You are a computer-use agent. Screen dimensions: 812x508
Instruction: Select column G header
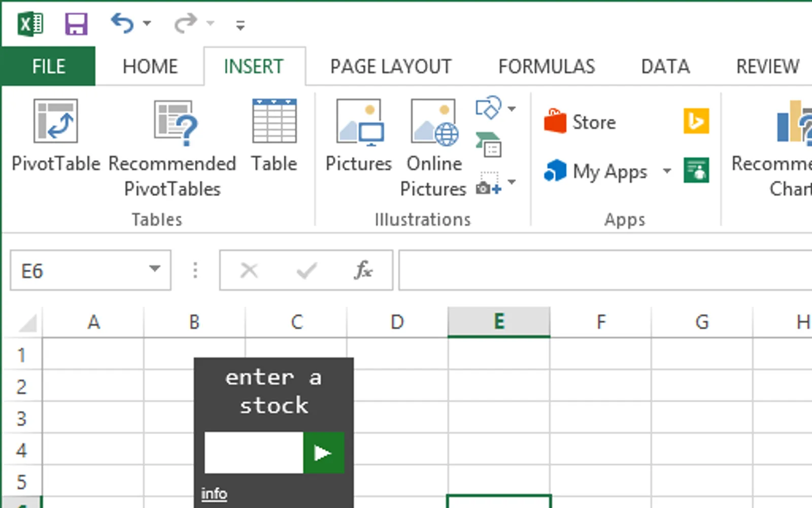(x=702, y=322)
